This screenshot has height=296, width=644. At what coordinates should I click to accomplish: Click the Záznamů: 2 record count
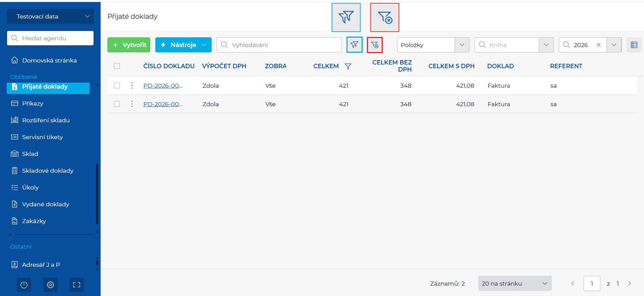pyautogui.click(x=447, y=284)
